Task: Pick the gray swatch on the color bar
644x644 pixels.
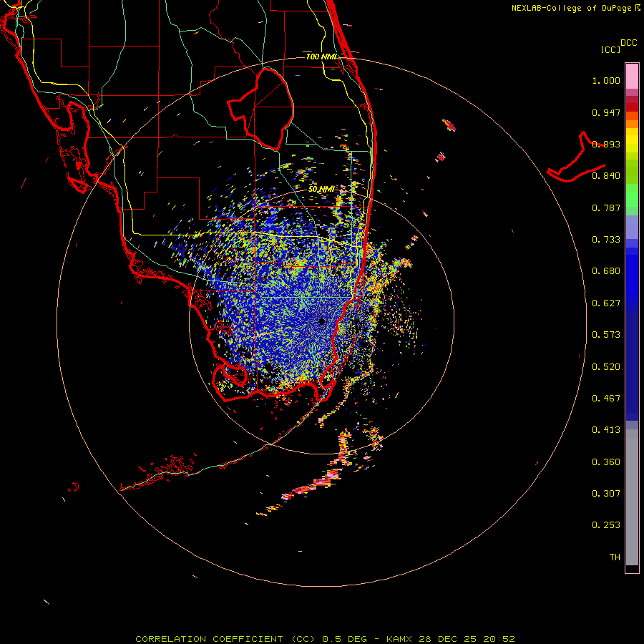Action: click(632, 497)
